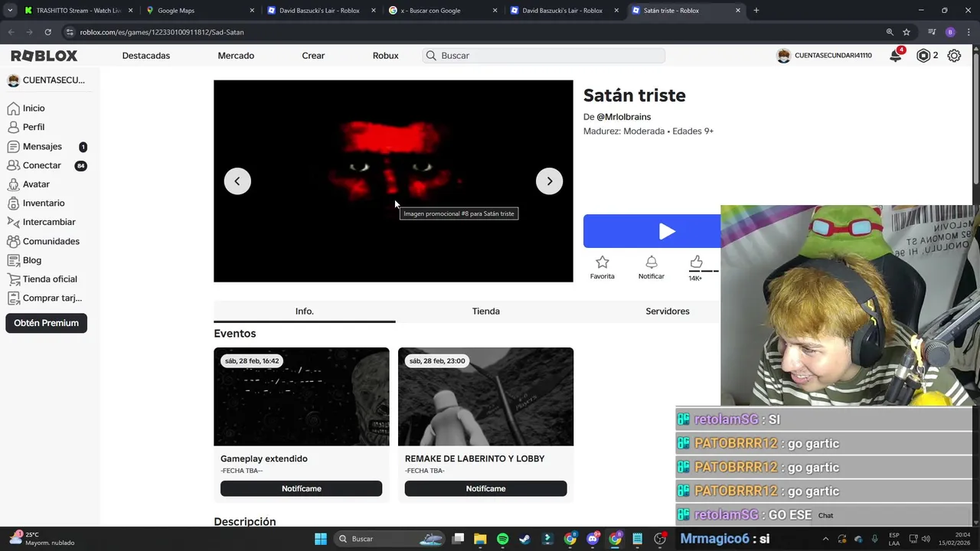The width and height of the screenshot is (980, 551).
Task: Open Comunidades in the sidebar
Action: 50,241
